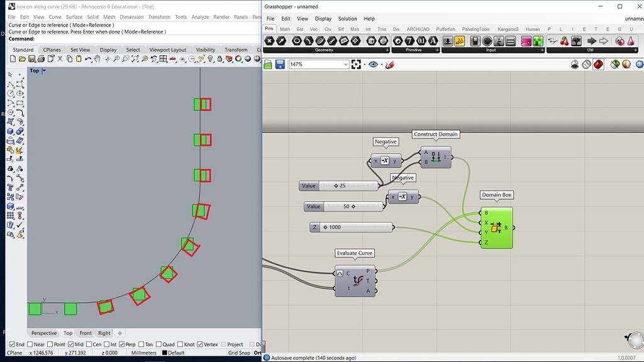Click the Evaluate Curve component icon
The image size is (644, 362).
(358, 281)
